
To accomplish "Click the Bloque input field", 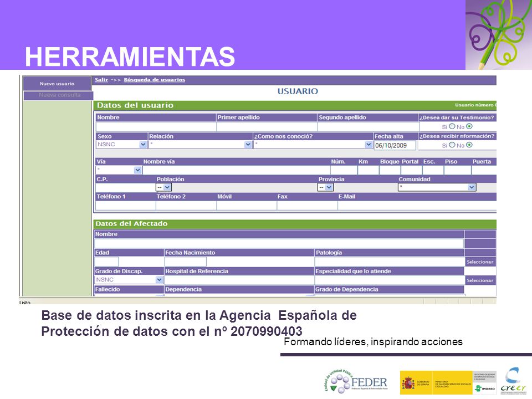I will (390, 170).
